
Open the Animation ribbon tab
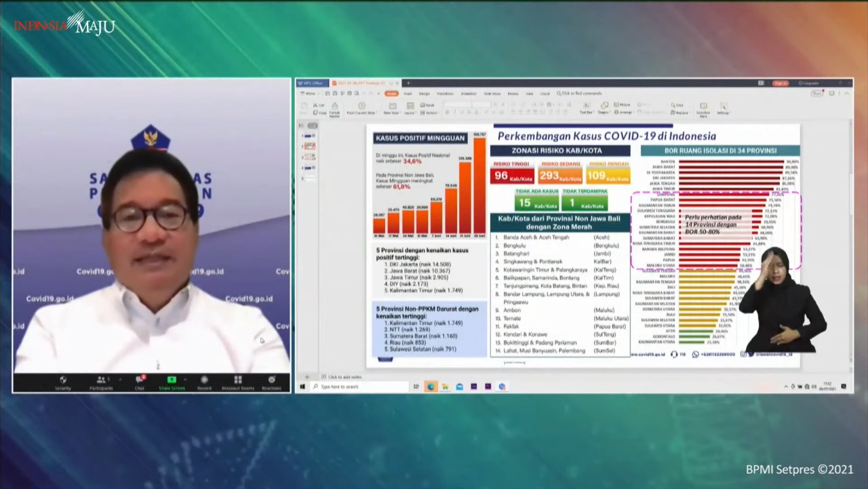click(x=469, y=94)
